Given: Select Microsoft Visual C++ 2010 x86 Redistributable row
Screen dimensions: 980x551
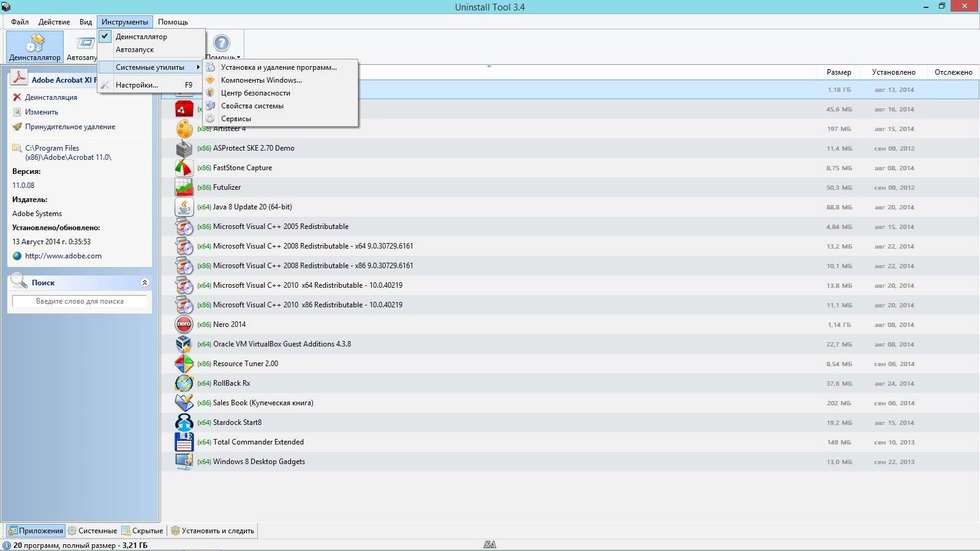Looking at the screenshot, I should (x=570, y=305).
